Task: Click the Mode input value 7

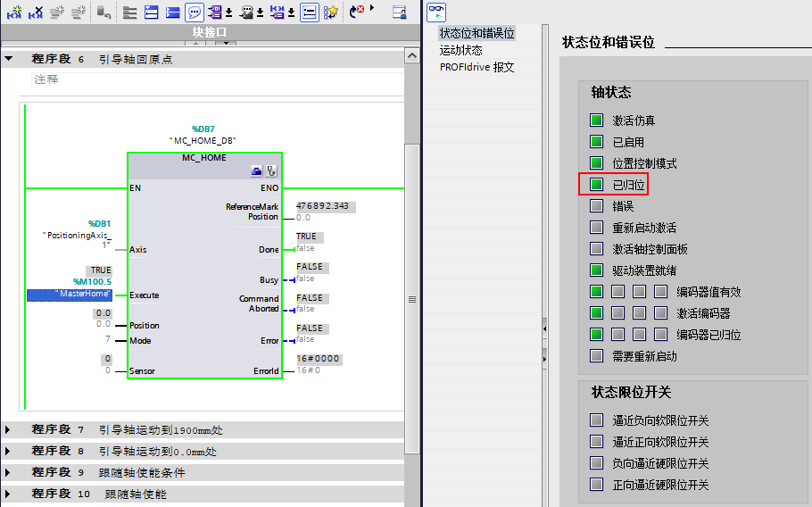Action: pos(108,338)
